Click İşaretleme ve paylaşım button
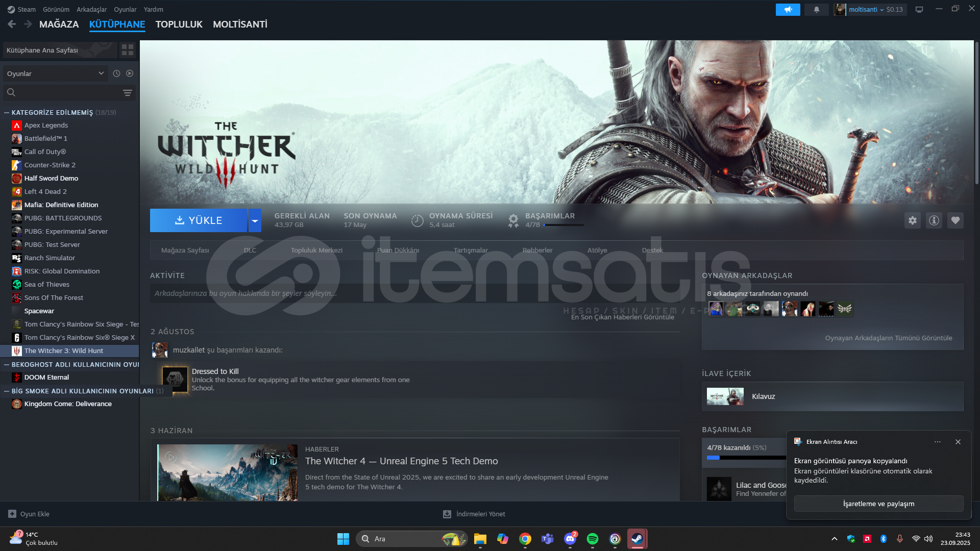980x551 pixels. point(878,504)
